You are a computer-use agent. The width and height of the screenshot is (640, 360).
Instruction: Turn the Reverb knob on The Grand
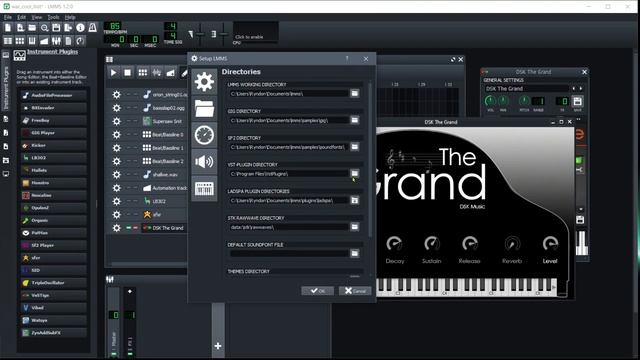click(x=512, y=244)
